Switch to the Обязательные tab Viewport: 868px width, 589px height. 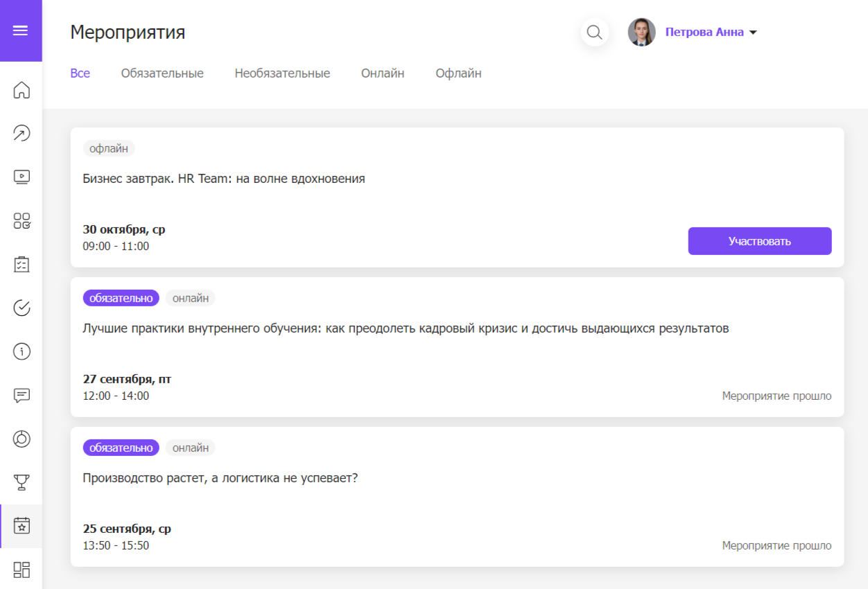tap(162, 73)
